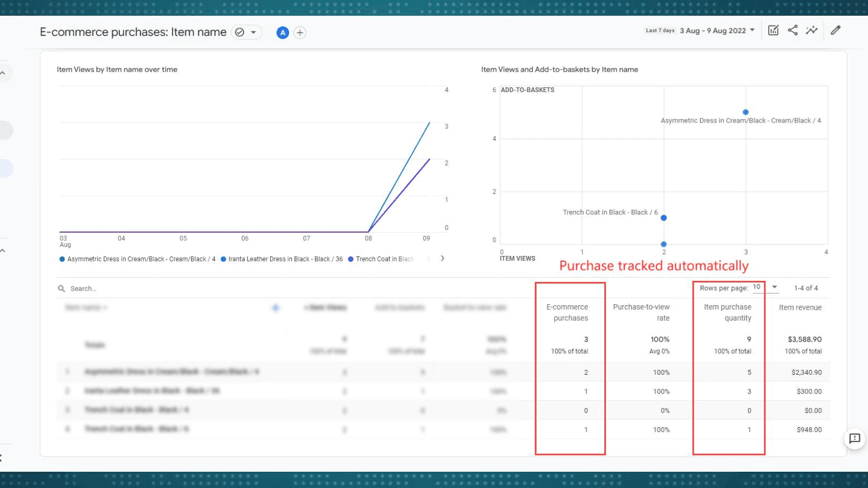The image size is (868, 488).
Task: Open the send feedback icon at bottom right
Action: point(855,439)
